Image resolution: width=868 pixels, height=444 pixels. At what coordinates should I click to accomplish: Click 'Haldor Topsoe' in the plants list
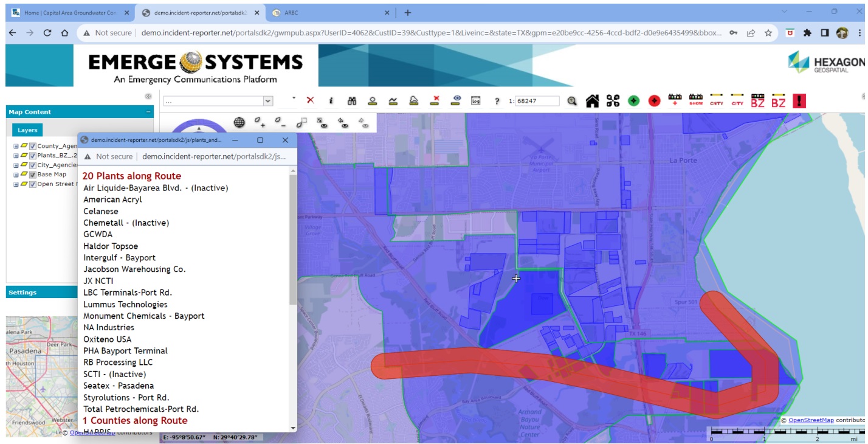(111, 246)
